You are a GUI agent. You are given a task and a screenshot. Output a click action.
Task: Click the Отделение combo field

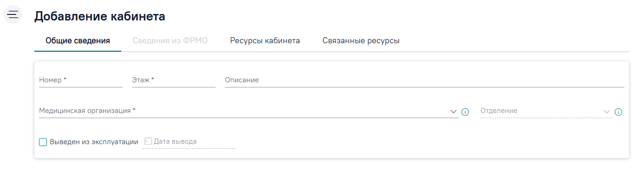click(x=546, y=111)
